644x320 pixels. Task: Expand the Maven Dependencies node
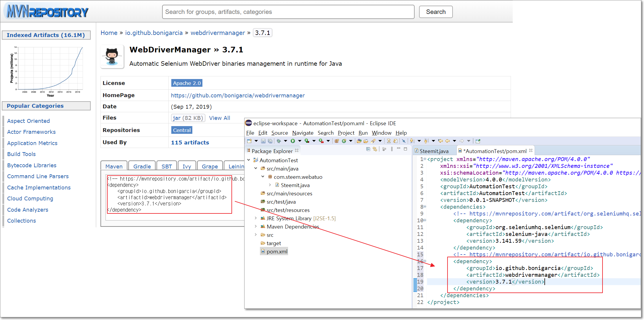click(x=256, y=226)
